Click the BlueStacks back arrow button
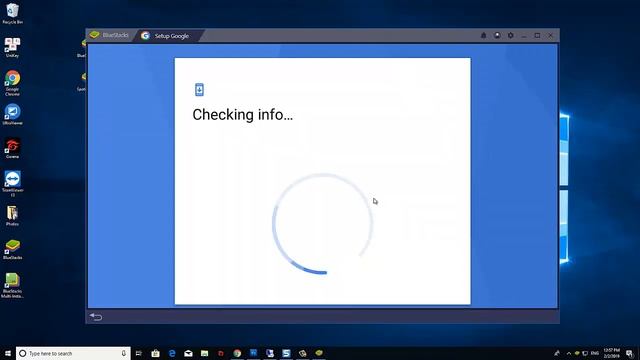Screen dimensions: 640x360 tap(96, 317)
